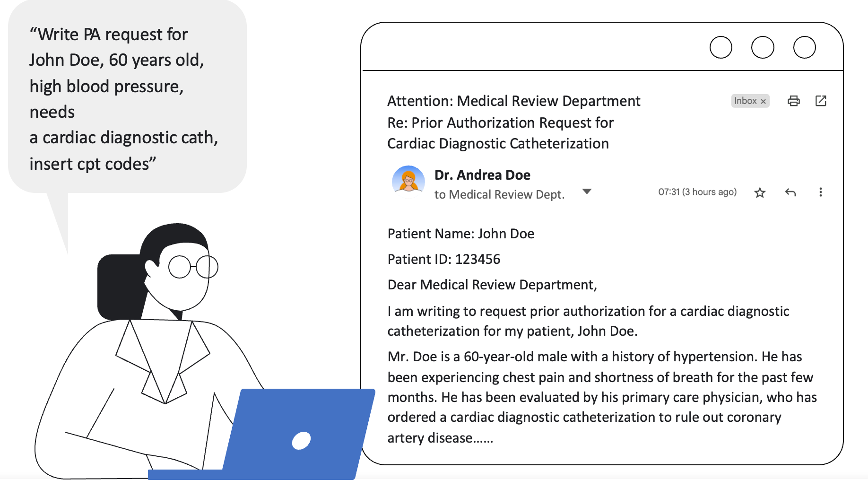
Task: Select the sender name Dr. Andrea Doe
Action: point(482,175)
